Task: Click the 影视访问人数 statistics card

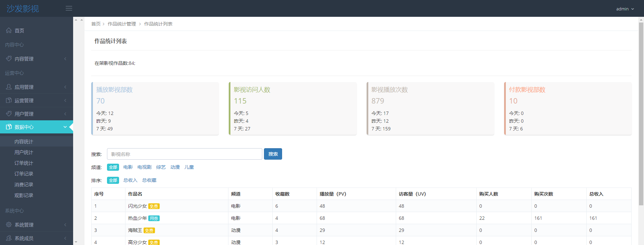Action: 292,109
